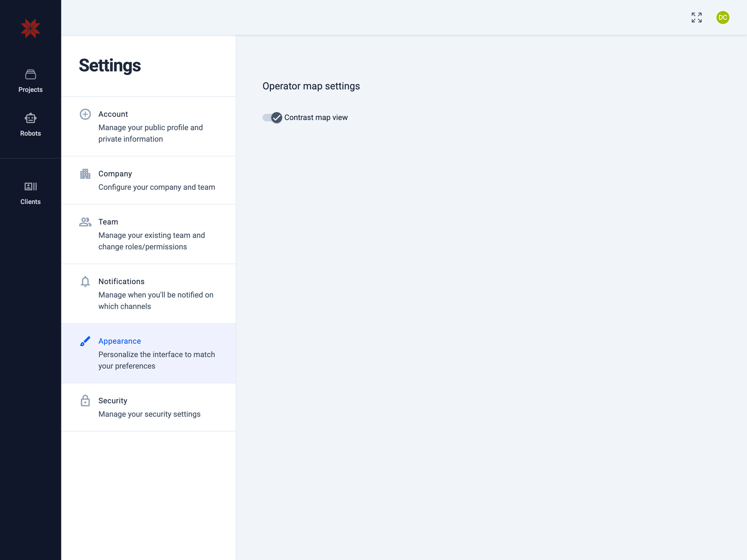The image size is (747, 560).
Task: Open the DC user avatar menu
Action: (x=722, y=17)
